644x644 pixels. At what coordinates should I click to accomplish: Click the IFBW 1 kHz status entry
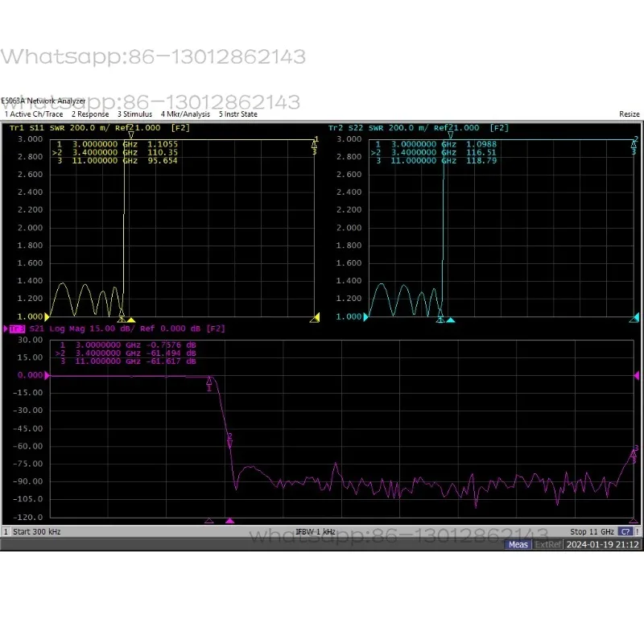point(316,532)
